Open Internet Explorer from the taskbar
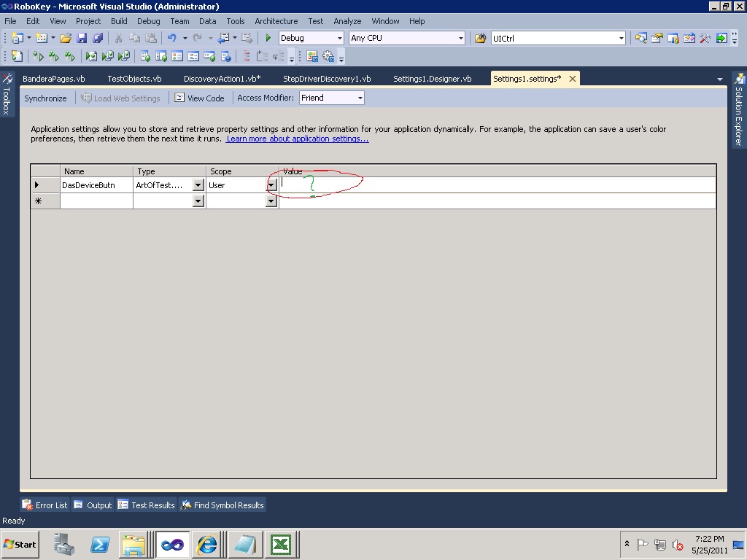 [x=206, y=544]
